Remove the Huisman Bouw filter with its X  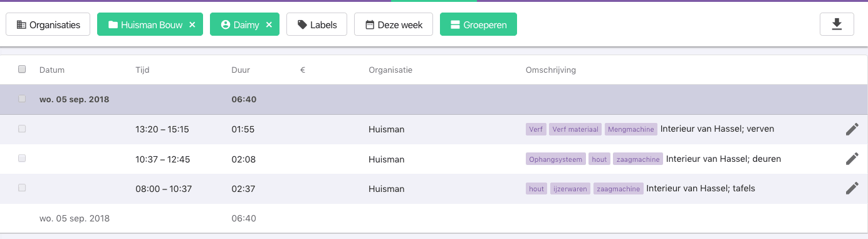pyautogui.click(x=192, y=25)
